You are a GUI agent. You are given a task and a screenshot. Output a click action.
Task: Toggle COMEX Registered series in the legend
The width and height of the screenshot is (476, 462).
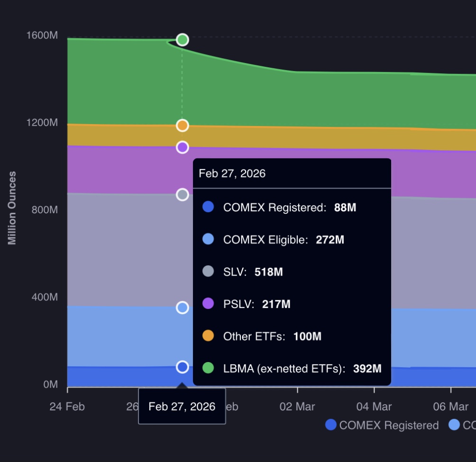382,425
